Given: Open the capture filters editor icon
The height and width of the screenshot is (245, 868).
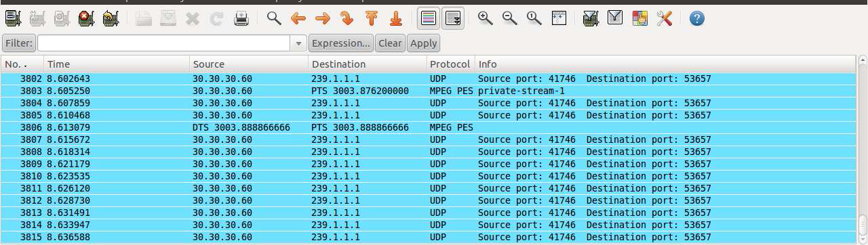Looking at the screenshot, I should [591, 18].
